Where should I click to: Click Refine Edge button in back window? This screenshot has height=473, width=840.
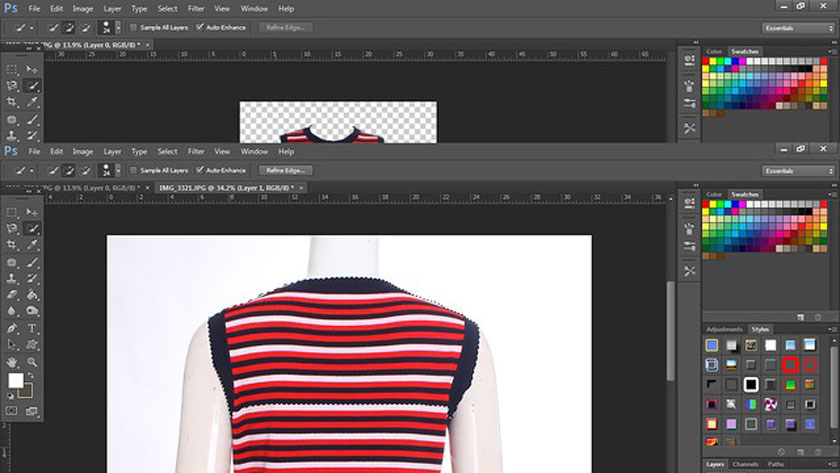286,27
